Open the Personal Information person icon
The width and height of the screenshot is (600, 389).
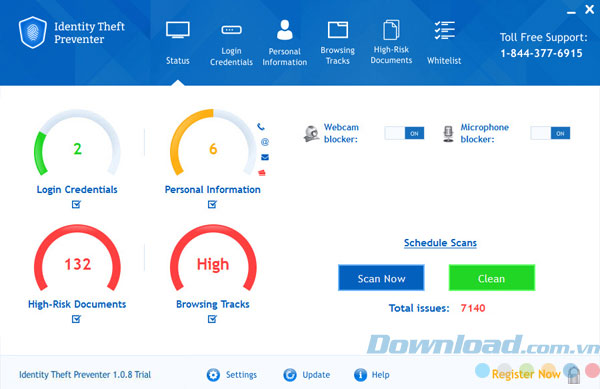(285, 30)
